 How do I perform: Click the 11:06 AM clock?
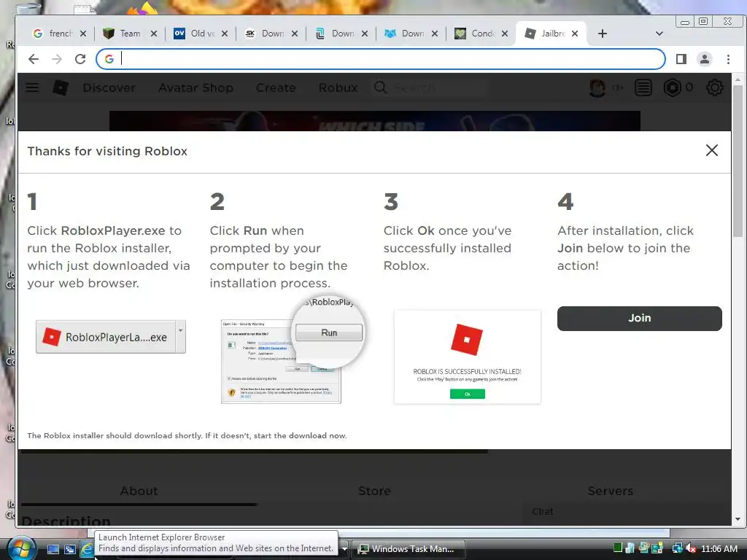pos(719,548)
